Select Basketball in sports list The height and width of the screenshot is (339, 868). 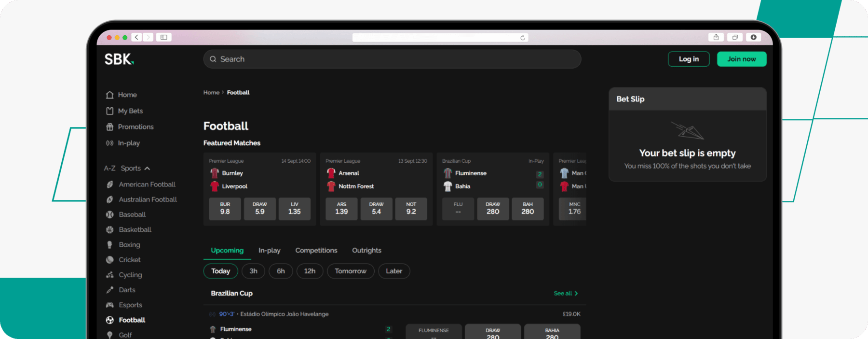click(129, 229)
